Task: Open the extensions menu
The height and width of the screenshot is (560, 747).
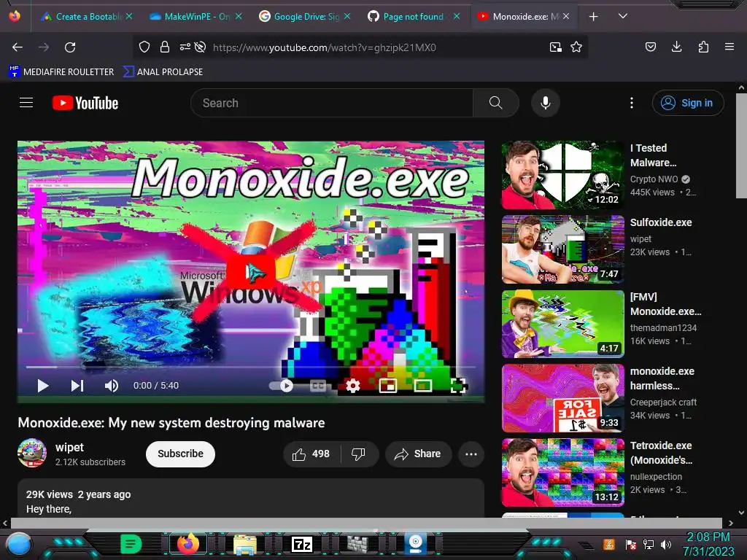Action: [703, 47]
